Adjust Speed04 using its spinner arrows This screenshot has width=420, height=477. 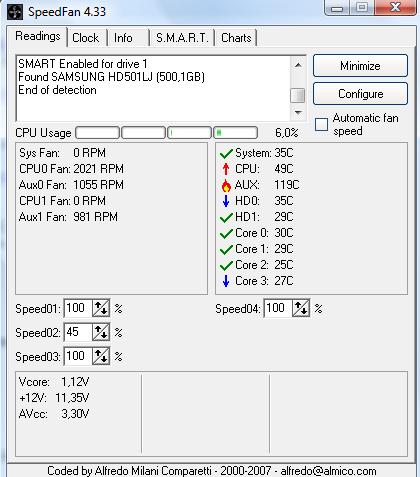point(301,308)
